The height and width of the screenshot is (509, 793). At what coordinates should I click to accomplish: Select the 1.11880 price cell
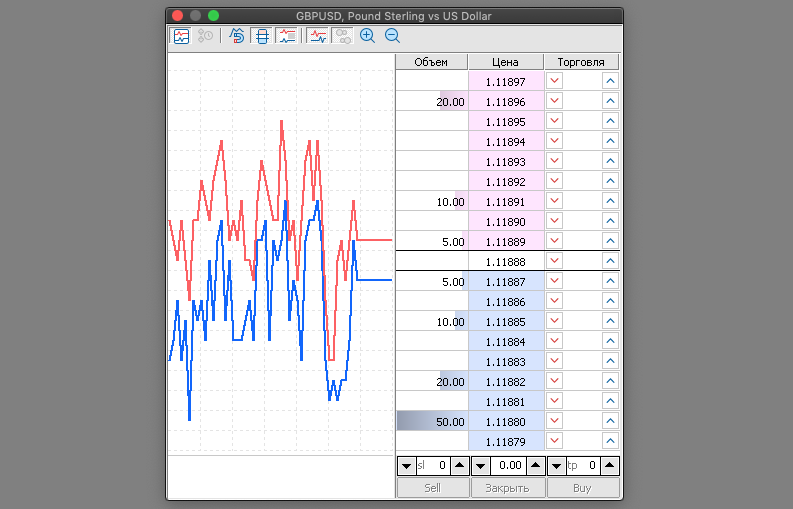coord(506,421)
